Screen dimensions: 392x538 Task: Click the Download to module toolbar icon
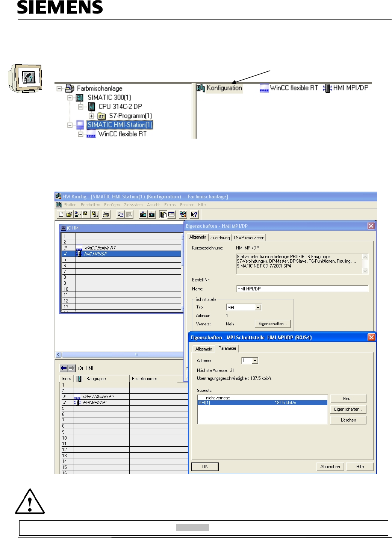pos(143,215)
